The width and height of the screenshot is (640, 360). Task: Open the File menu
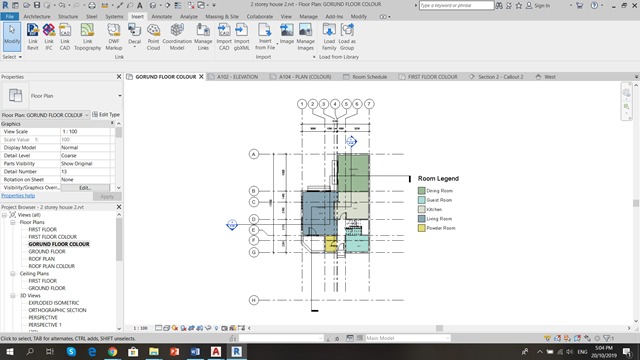coord(9,16)
